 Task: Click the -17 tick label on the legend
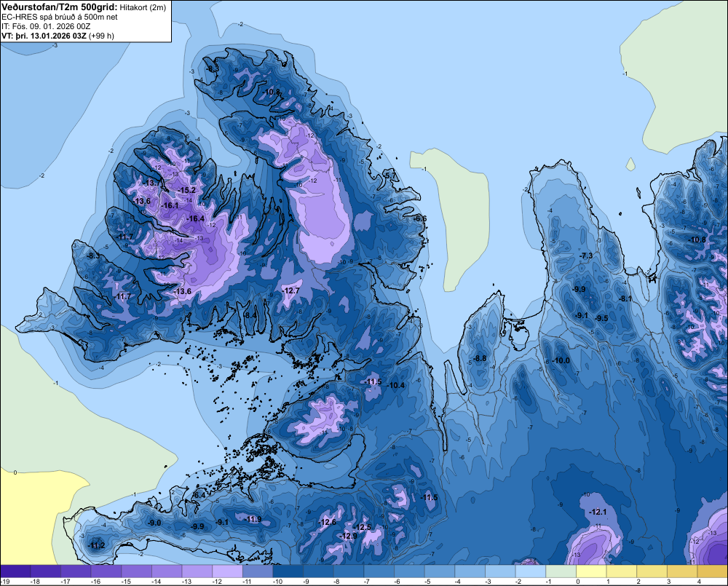(x=66, y=582)
